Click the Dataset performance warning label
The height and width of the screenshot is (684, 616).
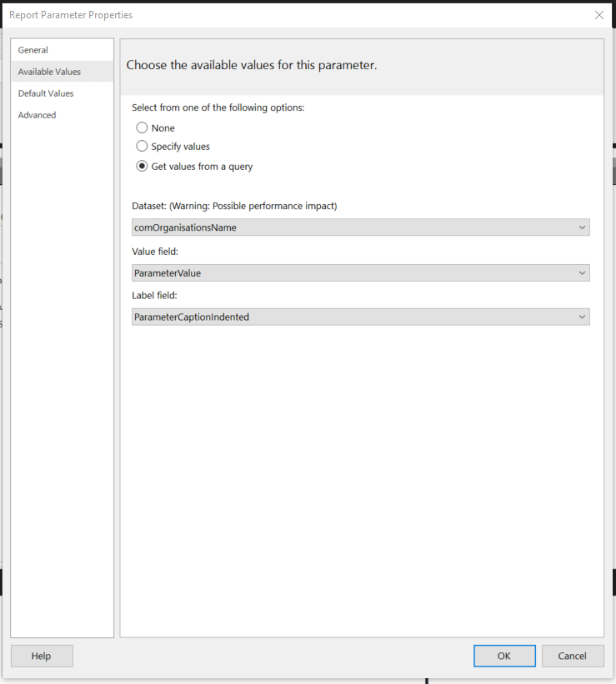click(x=234, y=206)
